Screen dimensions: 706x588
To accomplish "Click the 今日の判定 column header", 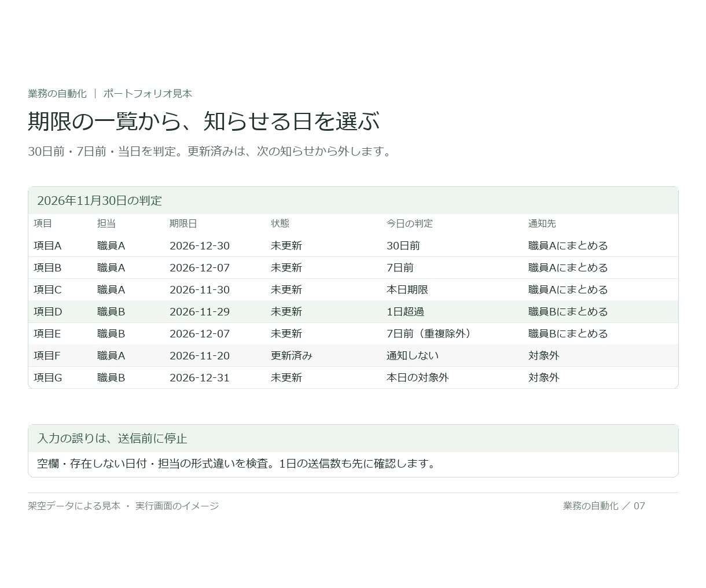I will (410, 223).
